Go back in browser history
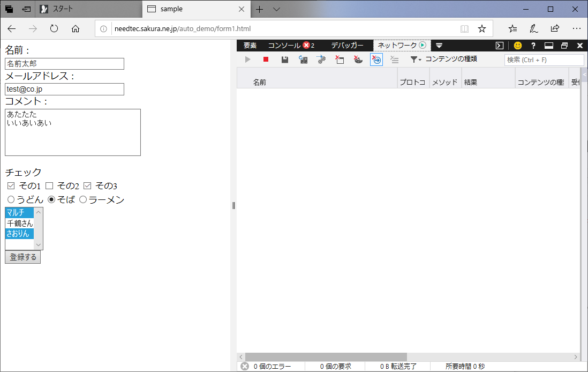Image resolution: width=588 pixels, height=372 pixels. coord(12,28)
